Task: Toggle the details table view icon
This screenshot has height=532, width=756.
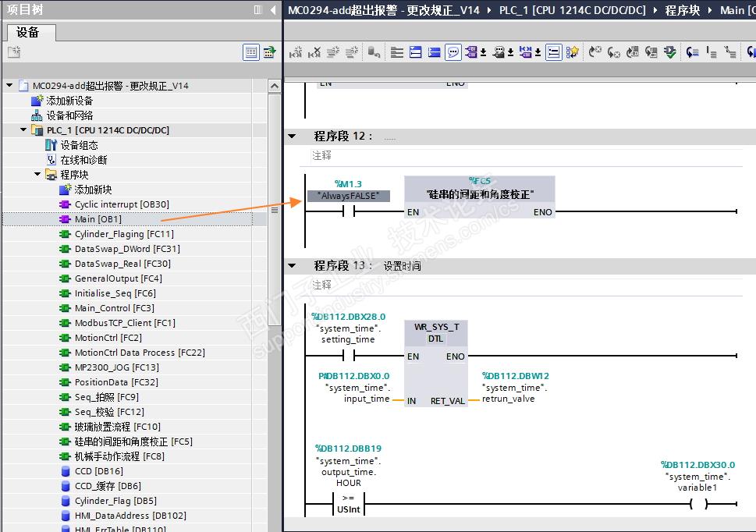Action: pyautogui.click(x=250, y=52)
